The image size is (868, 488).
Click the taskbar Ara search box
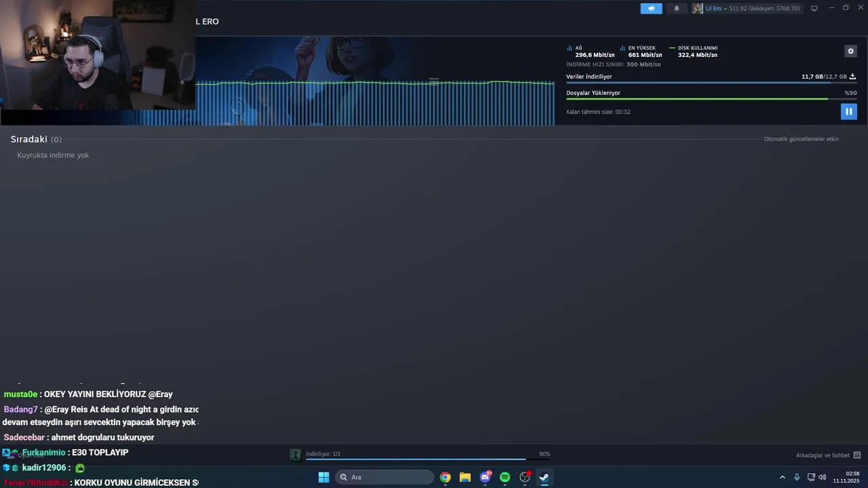[x=384, y=477]
